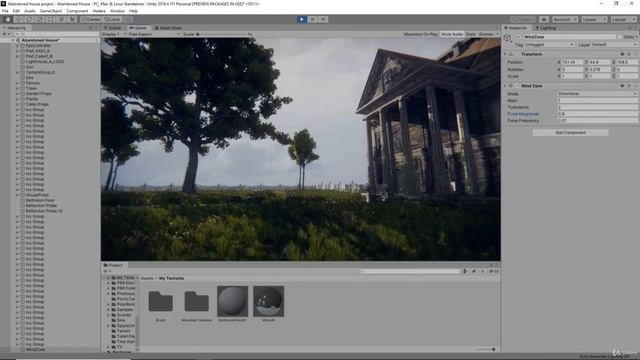The width and height of the screenshot is (640, 360).
Task: Select the Inspector tab
Action: [x=516, y=28]
